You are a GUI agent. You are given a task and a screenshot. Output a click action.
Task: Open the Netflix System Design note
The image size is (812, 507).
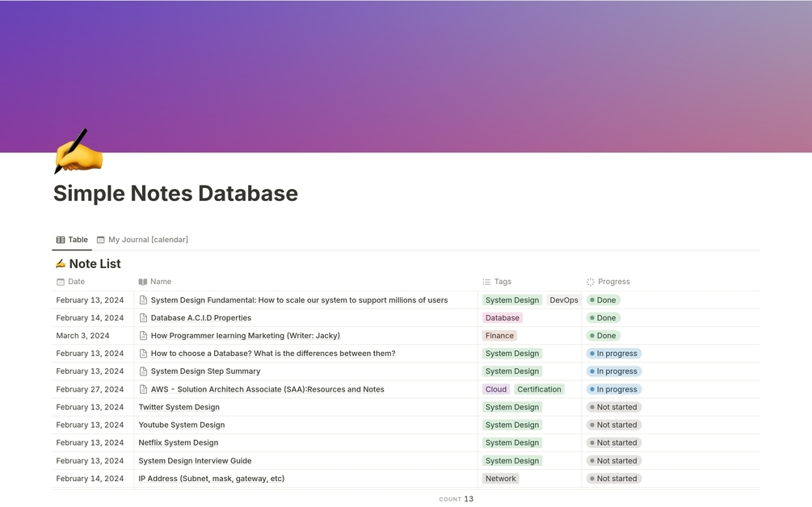pos(178,442)
